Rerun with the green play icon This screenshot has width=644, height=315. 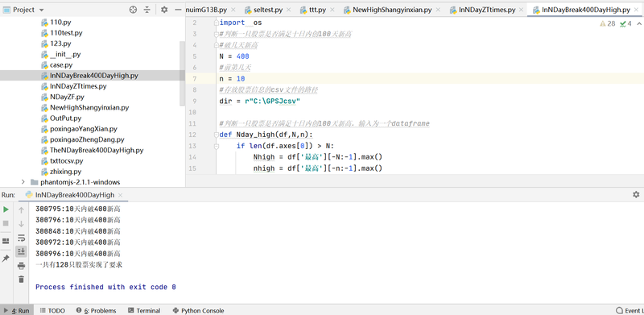(x=6, y=209)
